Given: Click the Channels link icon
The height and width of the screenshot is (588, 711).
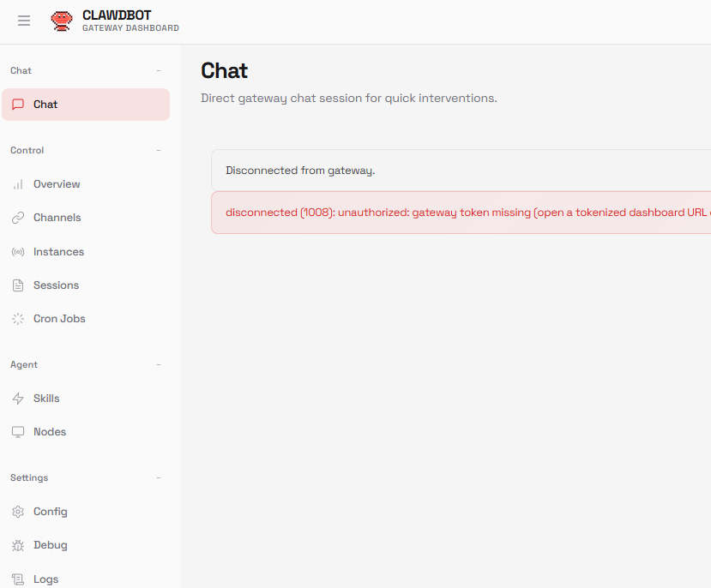Looking at the screenshot, I should 18,218.
